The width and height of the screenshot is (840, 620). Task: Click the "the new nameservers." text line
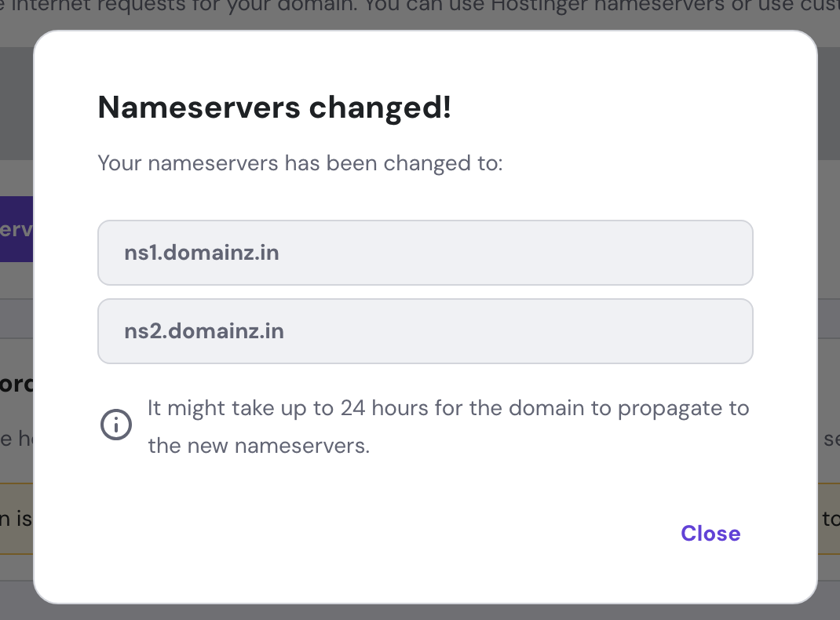pyautogui.click(x=258, y=446)
